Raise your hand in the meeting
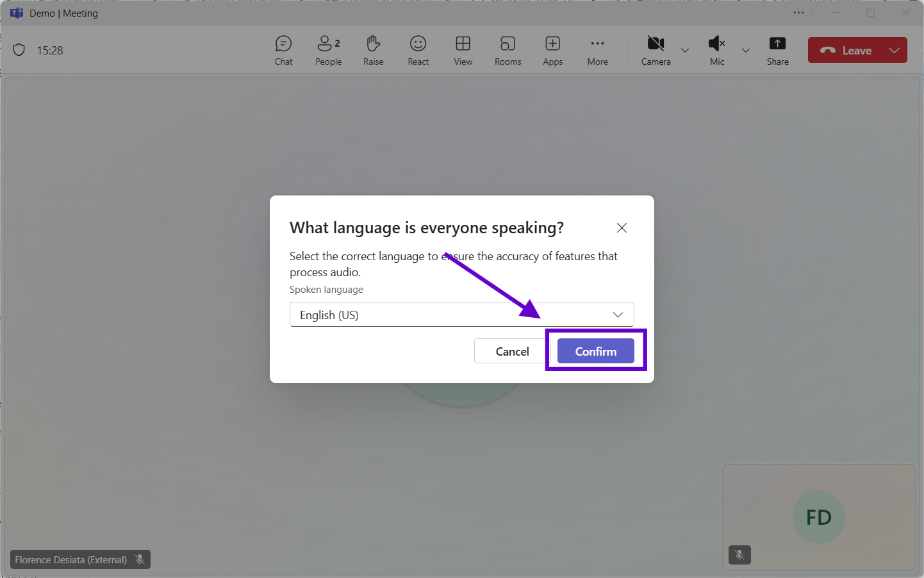924x578 pixels. pyautogui.click(x=373, y=51)
